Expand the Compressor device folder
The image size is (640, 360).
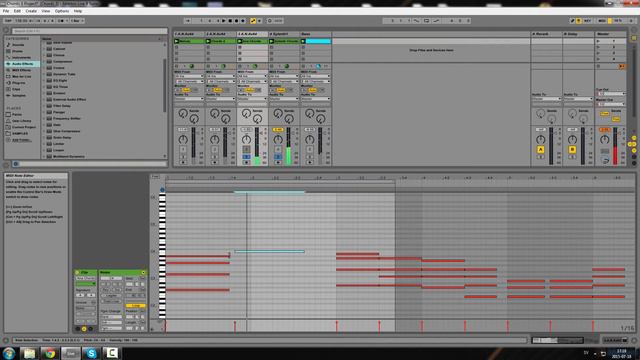44,62
